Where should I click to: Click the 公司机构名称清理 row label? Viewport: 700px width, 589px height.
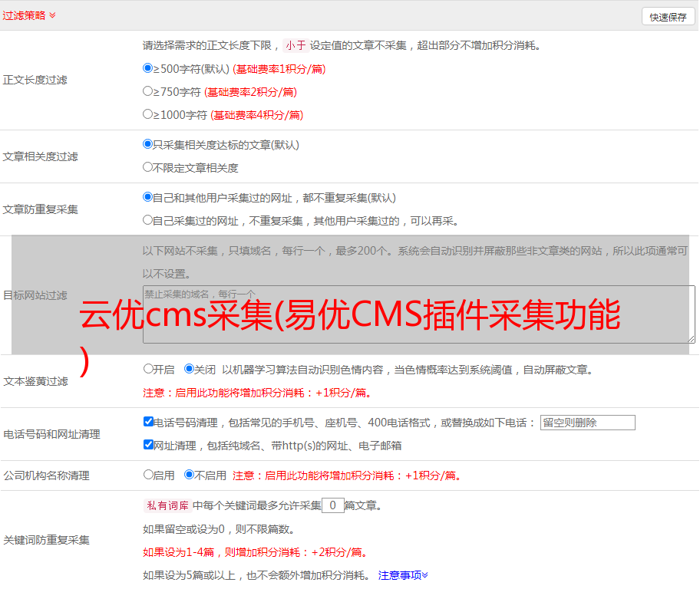point(46,475)
